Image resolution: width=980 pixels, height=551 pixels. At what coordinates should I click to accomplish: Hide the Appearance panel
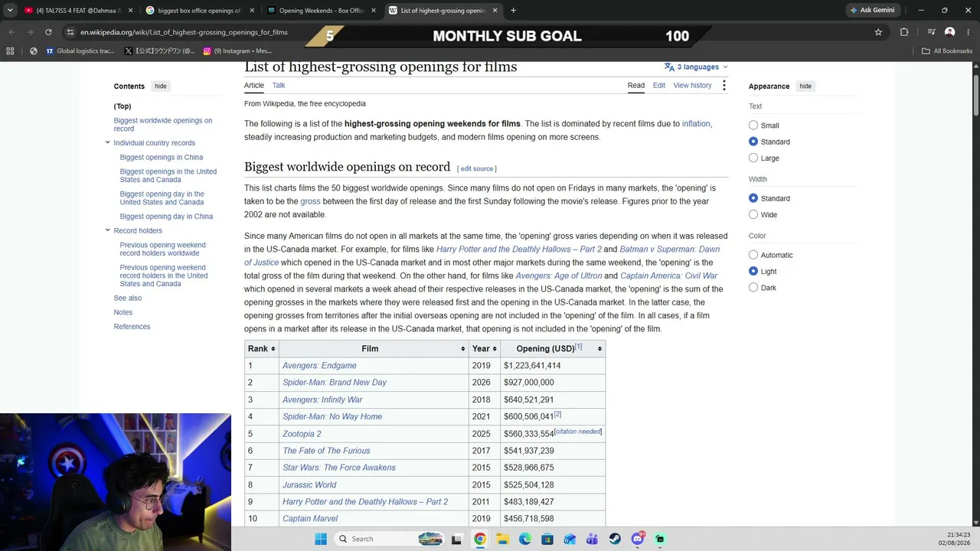[805, 86]
